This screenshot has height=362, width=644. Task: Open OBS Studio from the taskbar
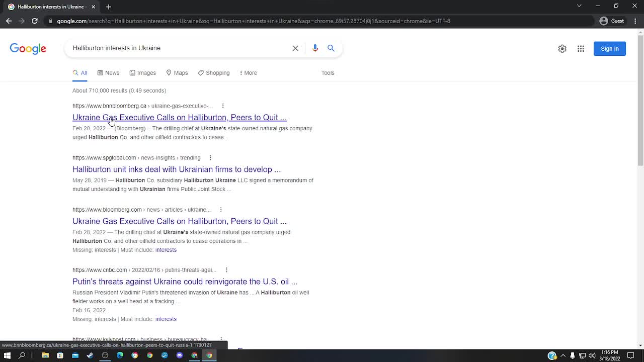[105, 355]
